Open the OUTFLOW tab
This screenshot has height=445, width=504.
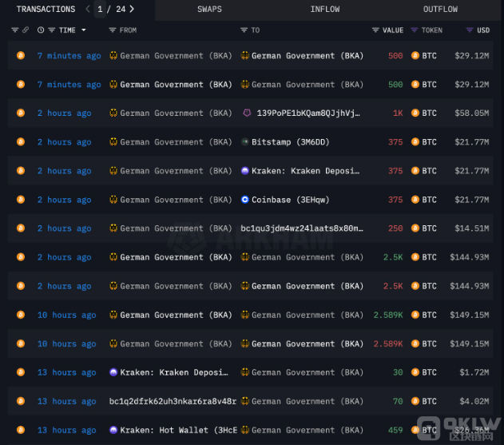(x=440, y=10)
